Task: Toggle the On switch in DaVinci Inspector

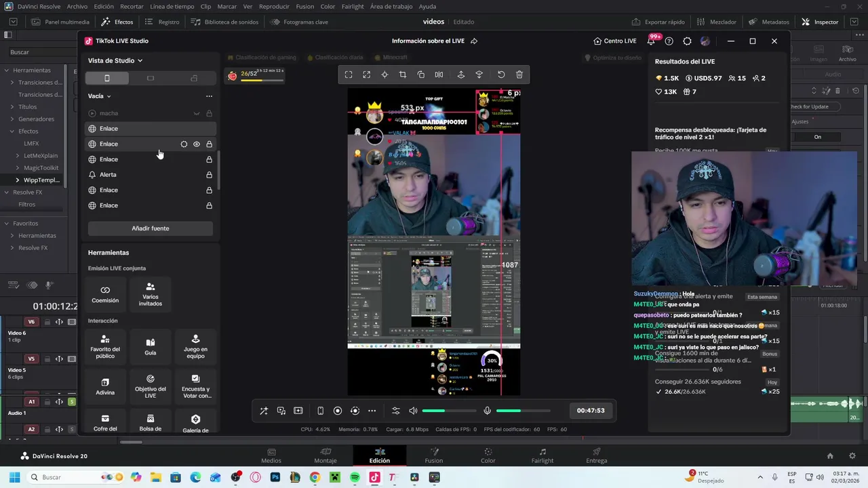Action: tap(817, 137)
